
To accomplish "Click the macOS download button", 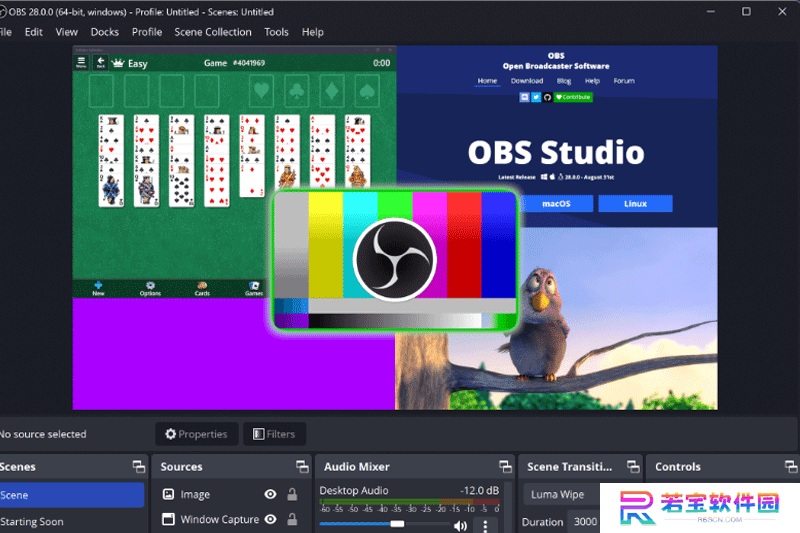I will [556, 204].
